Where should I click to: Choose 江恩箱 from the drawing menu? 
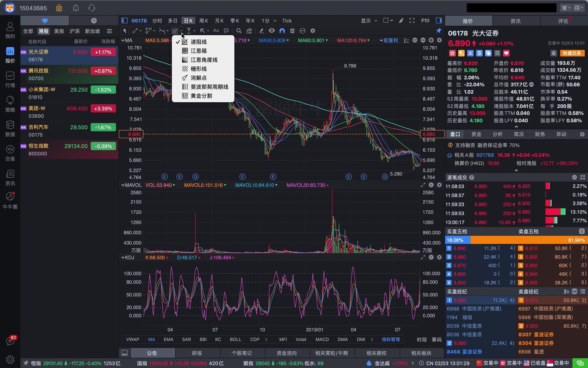tap(203, 51)
